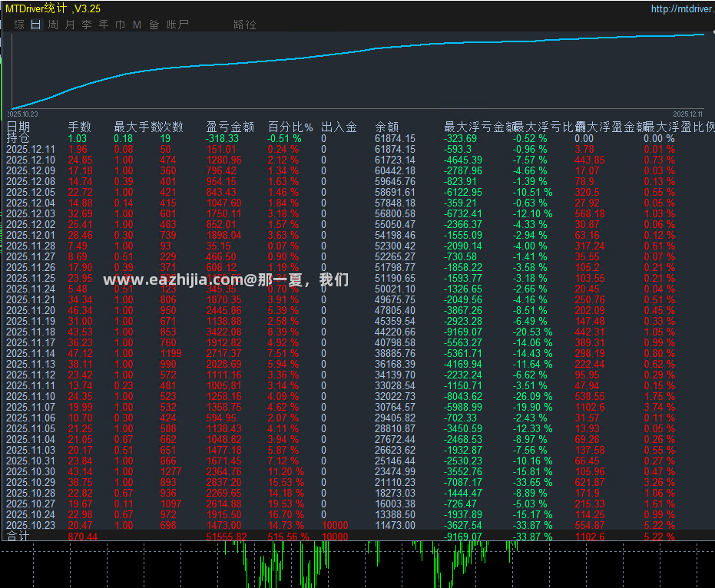Click the total profit 51555.82
Image resolution: width=715 pixels, height=588 pixels.
click(x=227, y=537)
